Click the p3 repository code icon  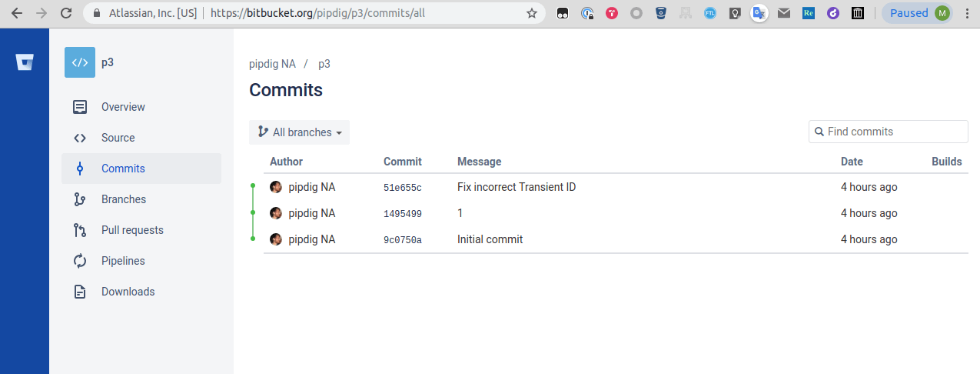click(80, 62)
